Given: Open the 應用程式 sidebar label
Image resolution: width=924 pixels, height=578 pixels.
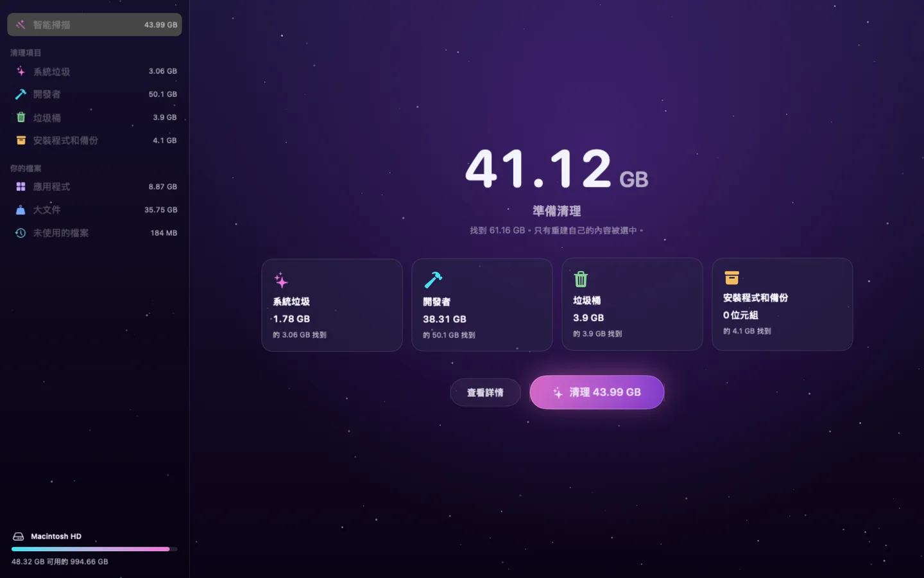Looking at the screenshot, I should pos(51,187).
